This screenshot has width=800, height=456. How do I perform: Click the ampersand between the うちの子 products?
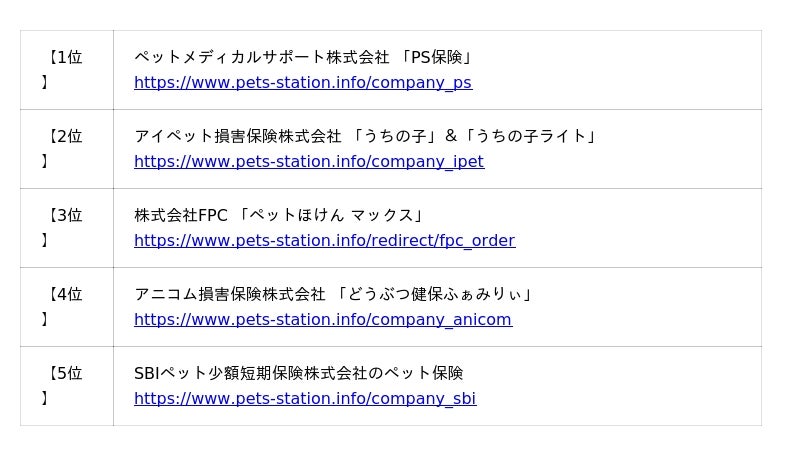click(x=451, y=136)
